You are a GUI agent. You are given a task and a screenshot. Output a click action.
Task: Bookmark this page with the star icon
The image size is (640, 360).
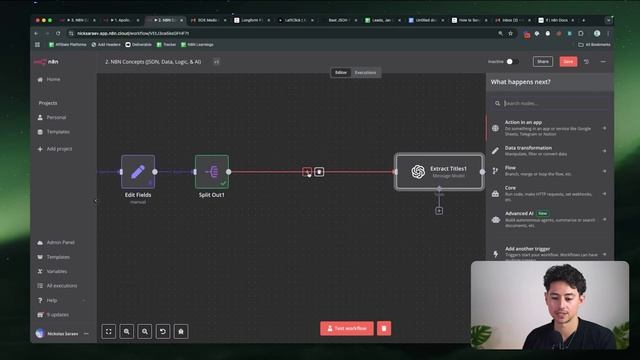point(510,33)
